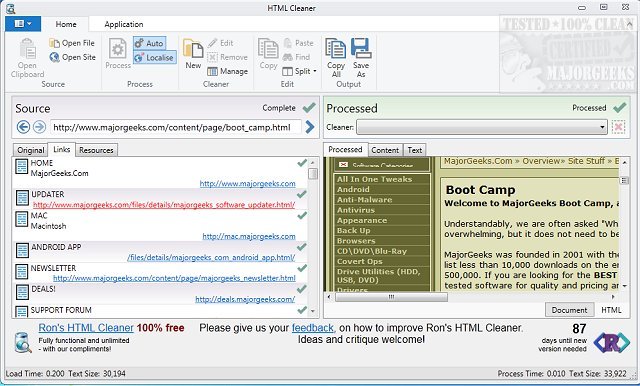Click the Find binoculars icon

[x=288, y=57]
